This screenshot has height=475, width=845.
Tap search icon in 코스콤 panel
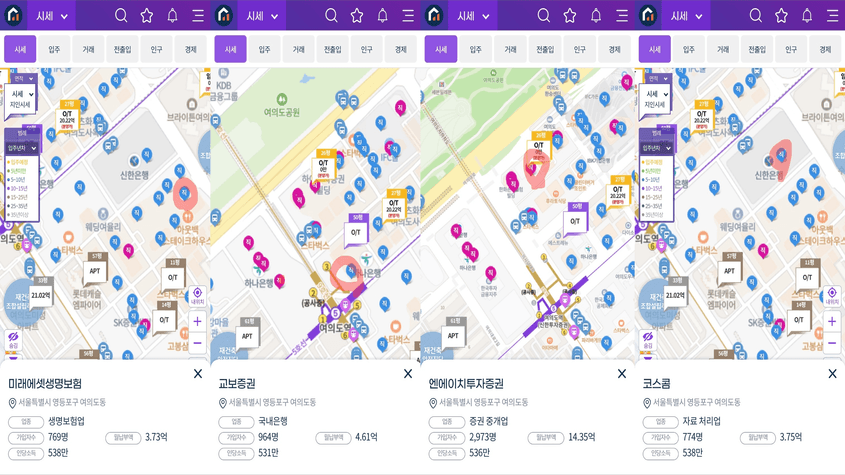(x=756, y=16)
